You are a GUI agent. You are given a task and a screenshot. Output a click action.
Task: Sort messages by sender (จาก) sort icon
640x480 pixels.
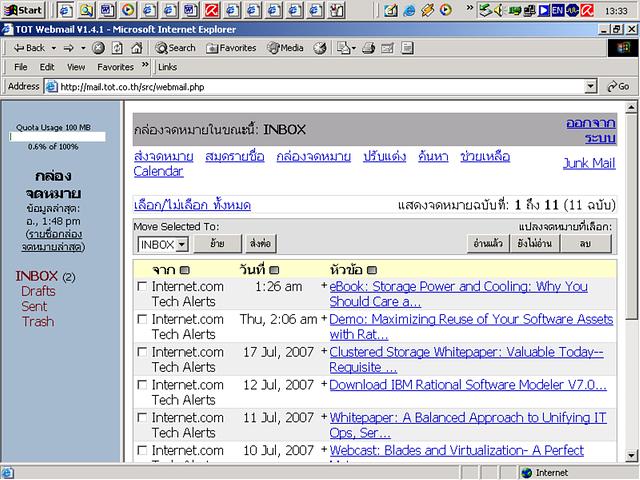click(185, 270)
